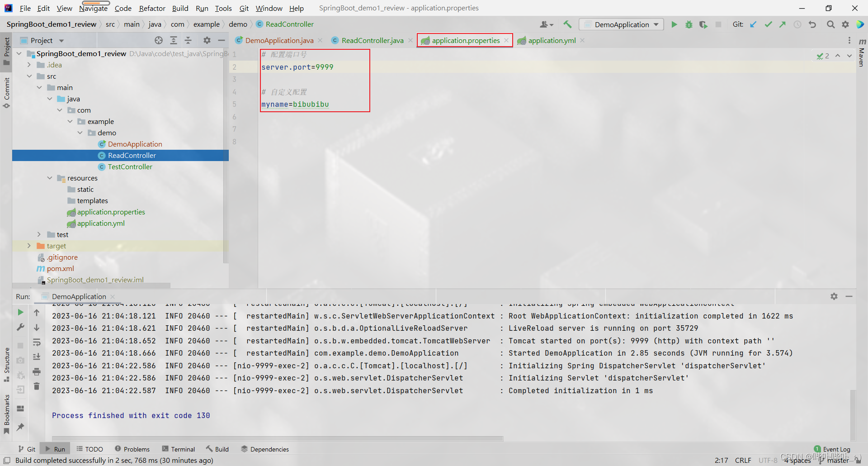Viewport: 868px width, 466px height.
Task: Collapse the demo package
Action: click(80, 133)
